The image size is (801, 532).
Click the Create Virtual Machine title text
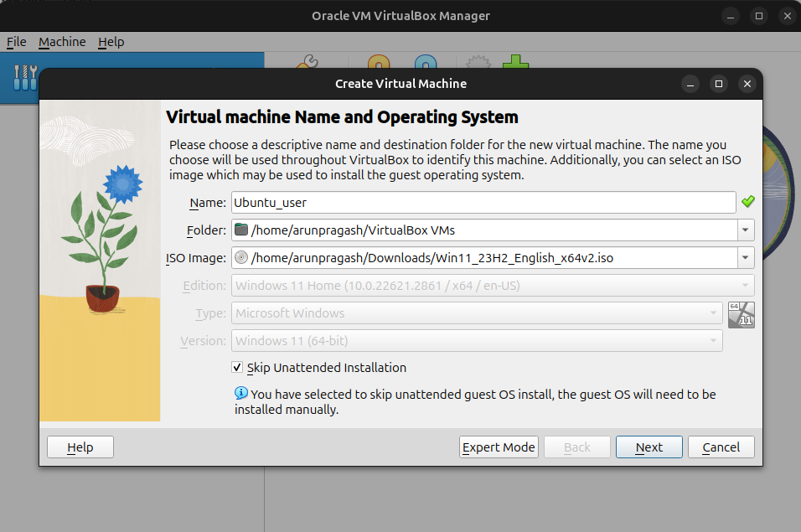point(401,84)
